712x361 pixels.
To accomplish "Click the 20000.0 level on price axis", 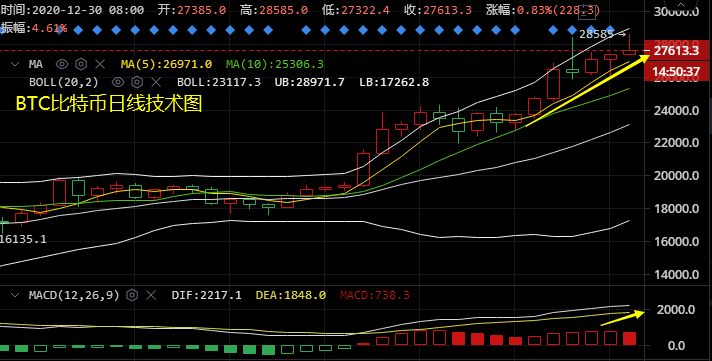I will coord(676,176).
